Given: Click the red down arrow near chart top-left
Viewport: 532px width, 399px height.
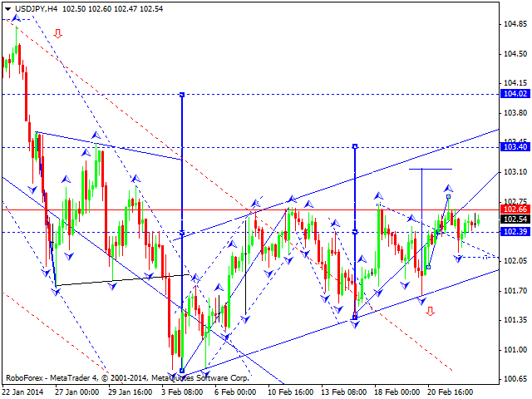Looking at the screenshot, I should 57,34.
